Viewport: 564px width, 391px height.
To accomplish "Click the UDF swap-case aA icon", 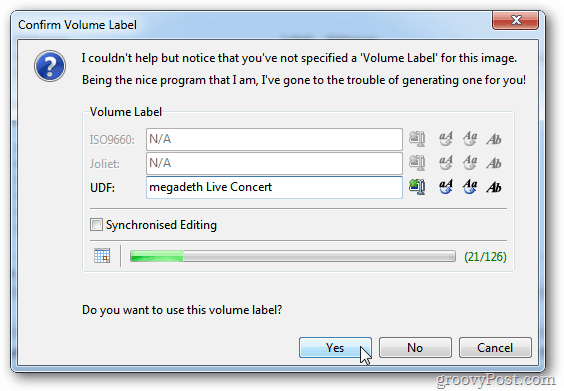I will tap(446, 187).
